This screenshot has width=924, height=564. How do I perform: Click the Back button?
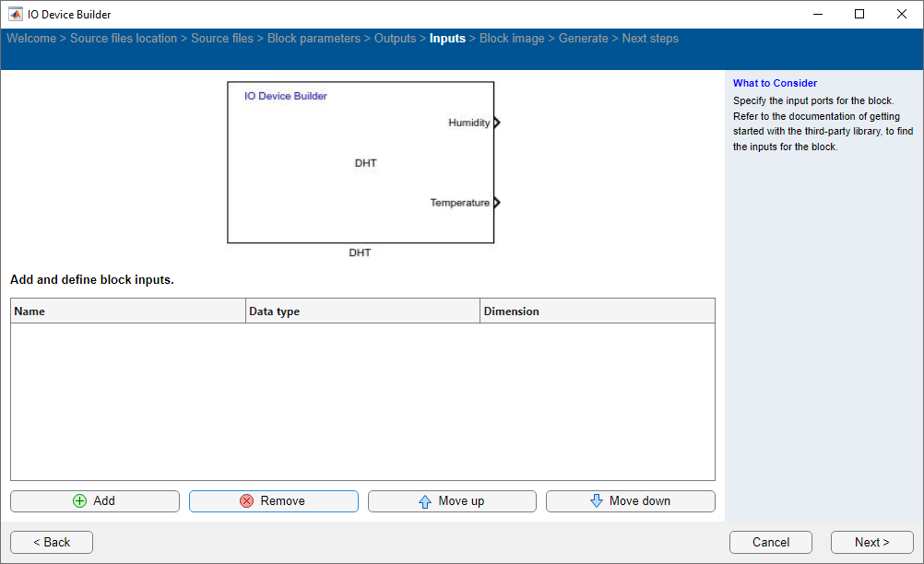(51, 542)
